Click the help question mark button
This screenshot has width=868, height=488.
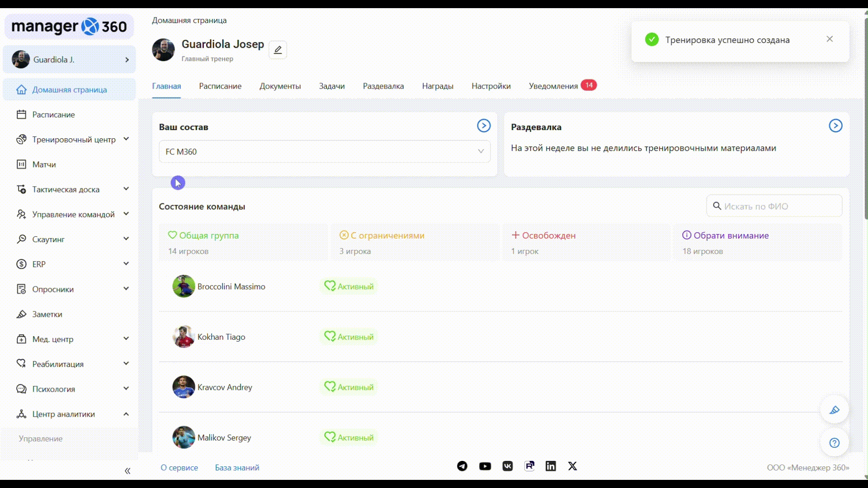[834, 443]
